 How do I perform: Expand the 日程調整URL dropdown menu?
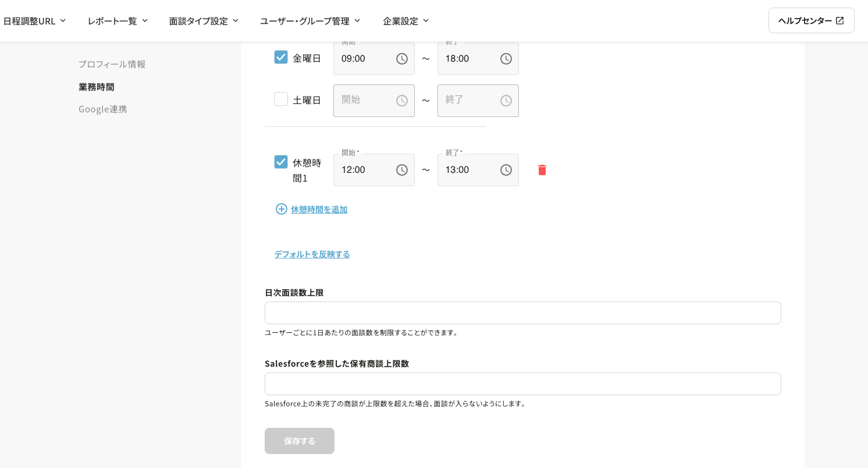35,21
